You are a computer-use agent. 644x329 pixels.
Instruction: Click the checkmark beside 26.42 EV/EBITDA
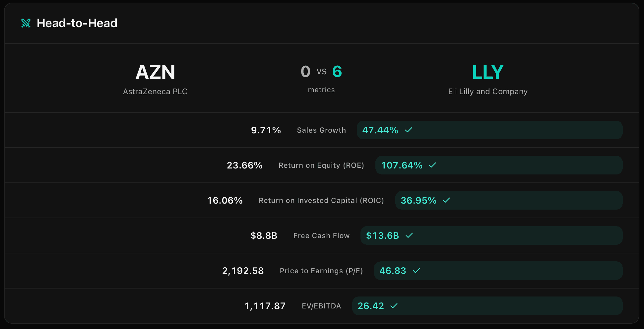click(394, 306)
